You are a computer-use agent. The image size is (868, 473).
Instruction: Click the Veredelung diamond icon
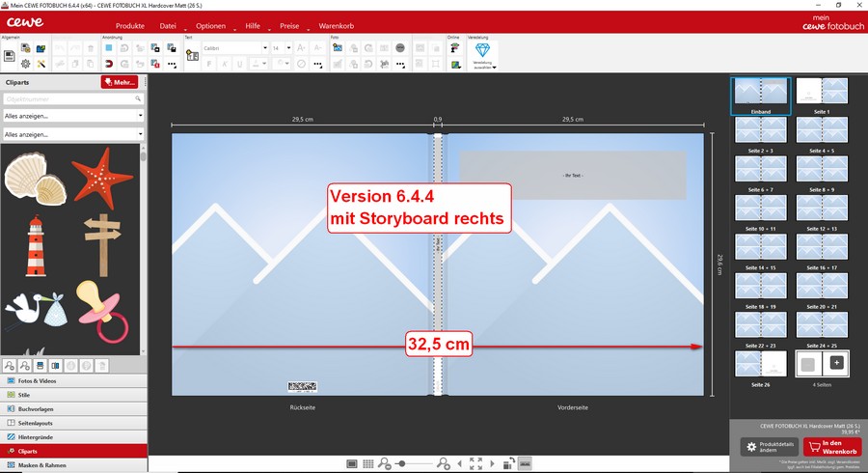pyautogui.click(x=482, y=50)
